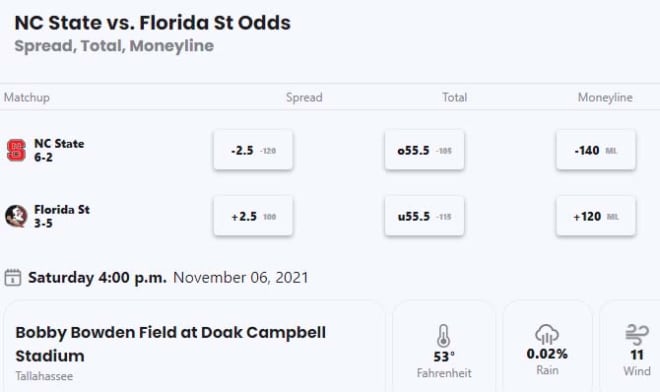Click the Moneyline column header
This screenshot has width=660, height=392.
coord(605,97)
